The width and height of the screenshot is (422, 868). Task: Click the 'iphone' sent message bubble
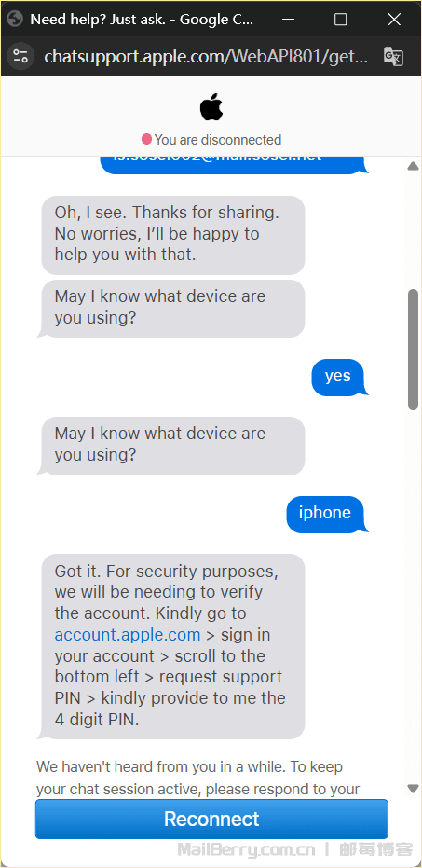click(325, 513)
